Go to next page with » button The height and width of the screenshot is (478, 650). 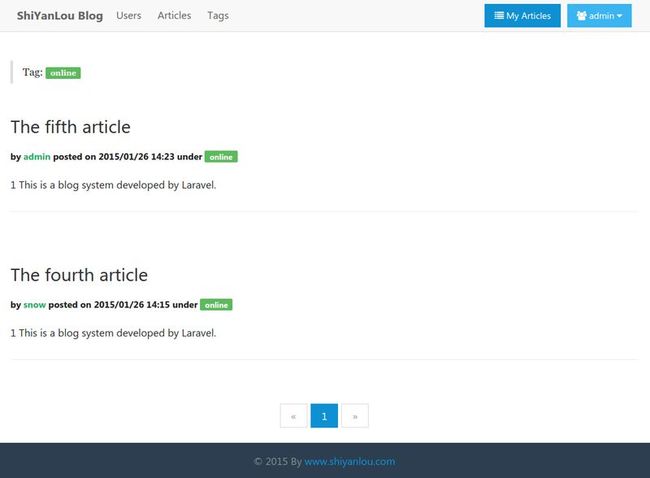click(x=355, y=416)
